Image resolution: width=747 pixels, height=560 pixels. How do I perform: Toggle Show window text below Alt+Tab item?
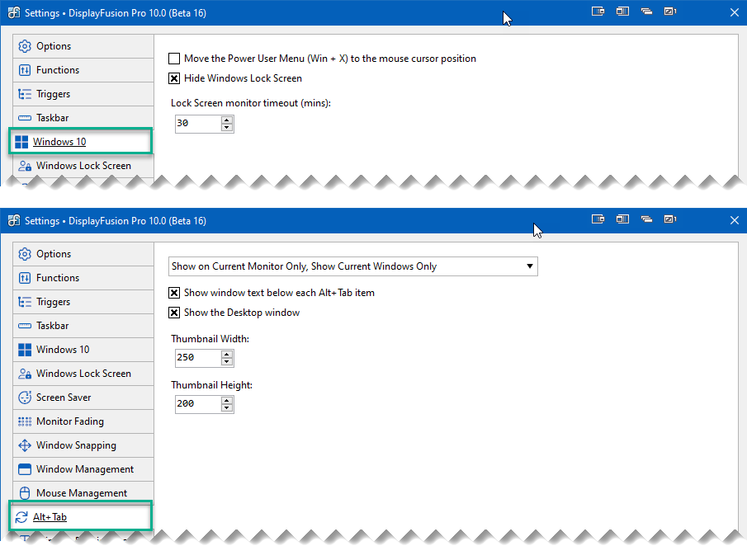click(x=174, y=293)
